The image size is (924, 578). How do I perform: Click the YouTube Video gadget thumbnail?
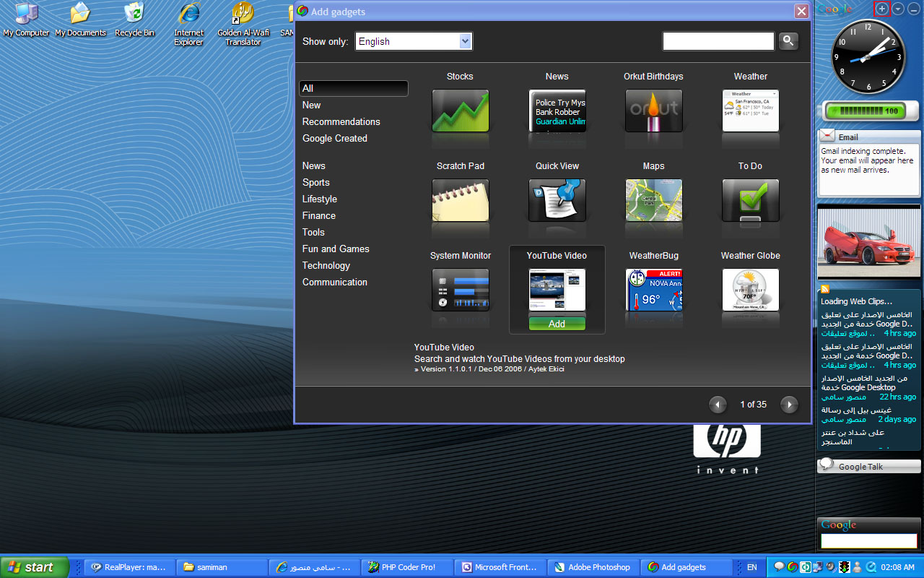click(x=557, y=290)
